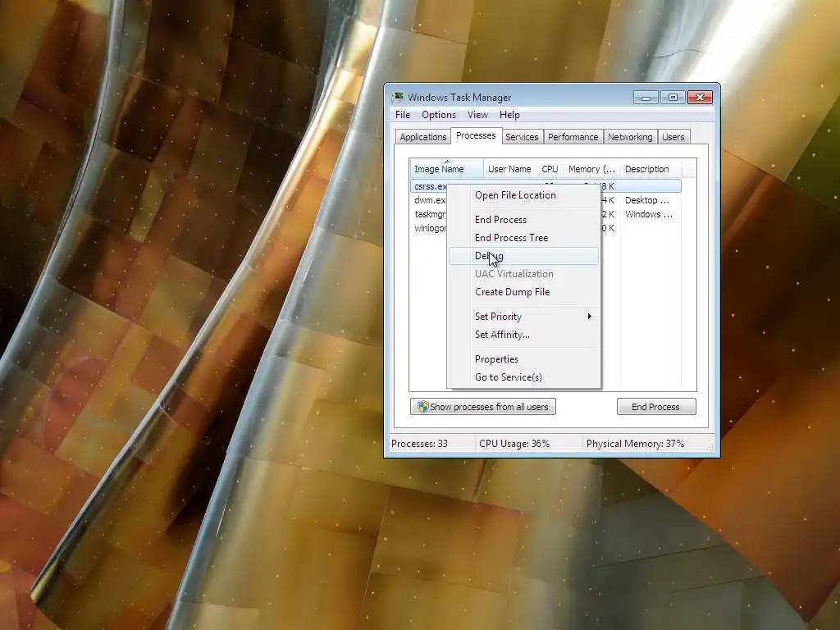Switch to the Applications tab
The width and height of the screenshot is (840, 630).
[x=422, y=137]
